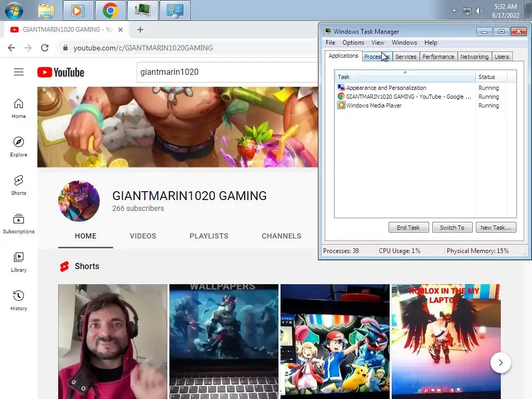Open File Explorer from the taskbar

pos(46,11)
